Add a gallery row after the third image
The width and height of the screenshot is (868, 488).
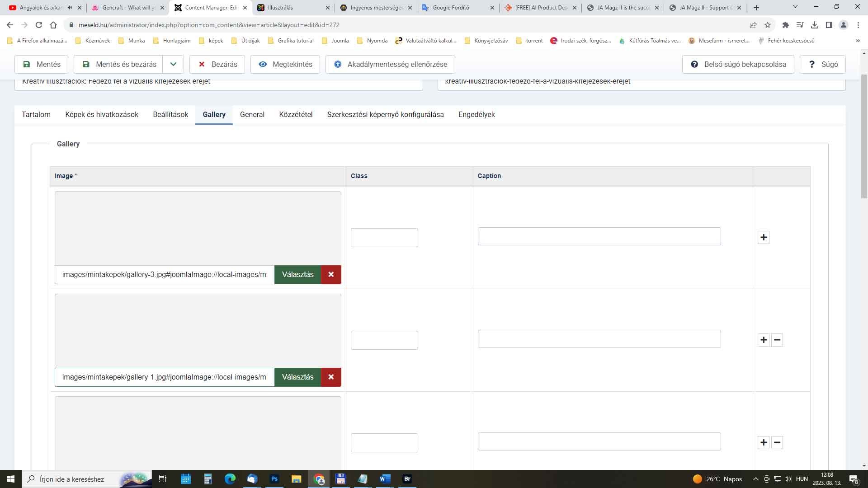coord(764,442)
